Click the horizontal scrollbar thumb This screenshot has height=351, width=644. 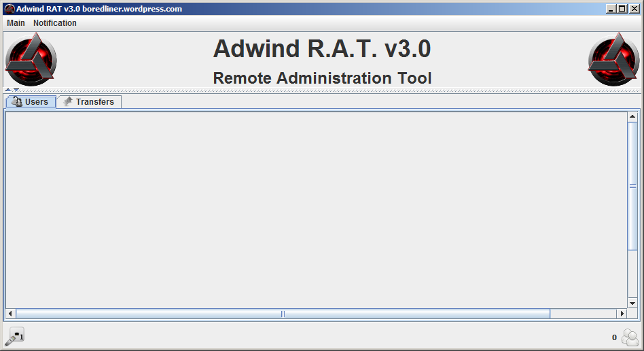(x=283, y=314)
